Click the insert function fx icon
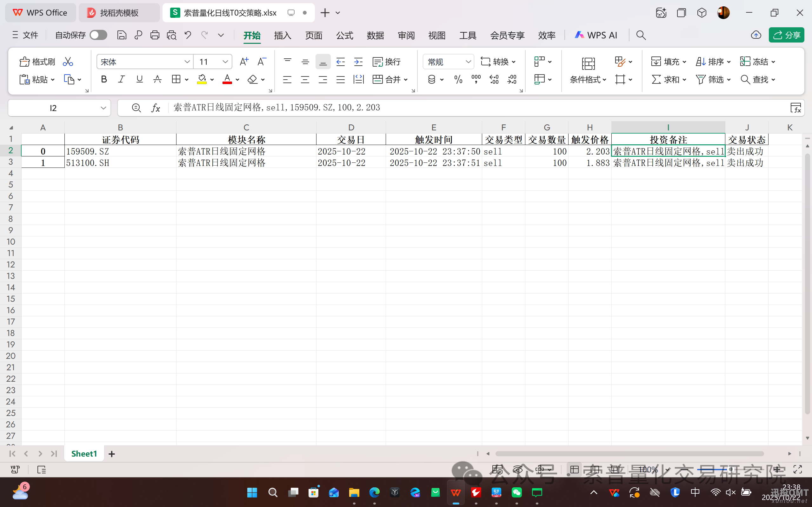This screenshot has width=812, height=507. 156,108
